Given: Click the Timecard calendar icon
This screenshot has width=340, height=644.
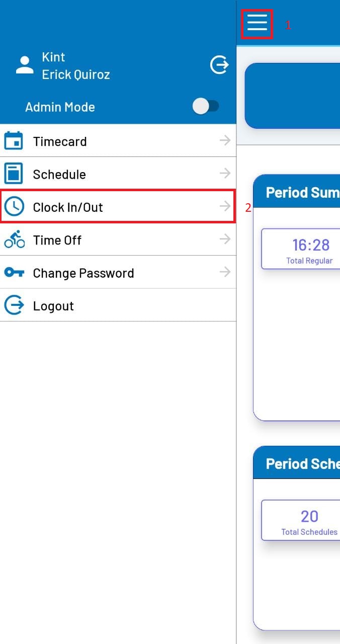Looking at the screenshot, I should [14, 141].
